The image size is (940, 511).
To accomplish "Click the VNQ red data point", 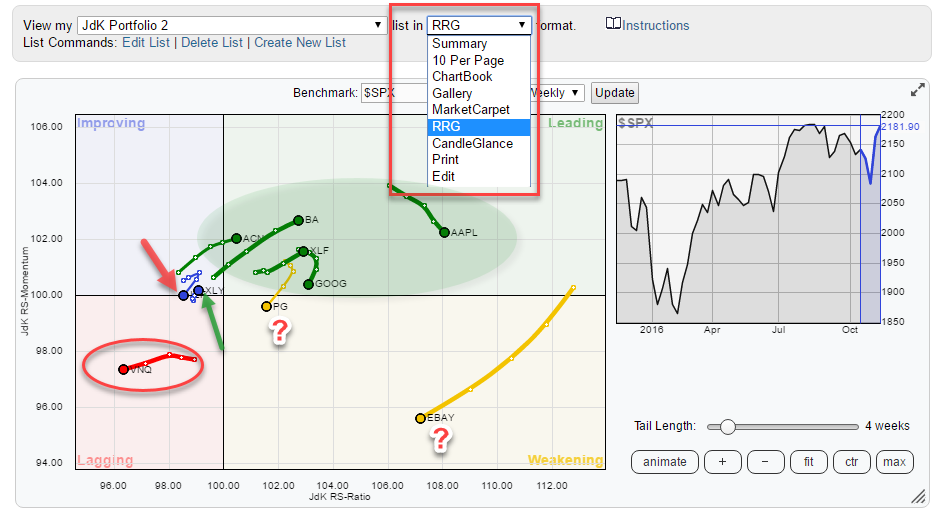I will click(x=123, y=369).
